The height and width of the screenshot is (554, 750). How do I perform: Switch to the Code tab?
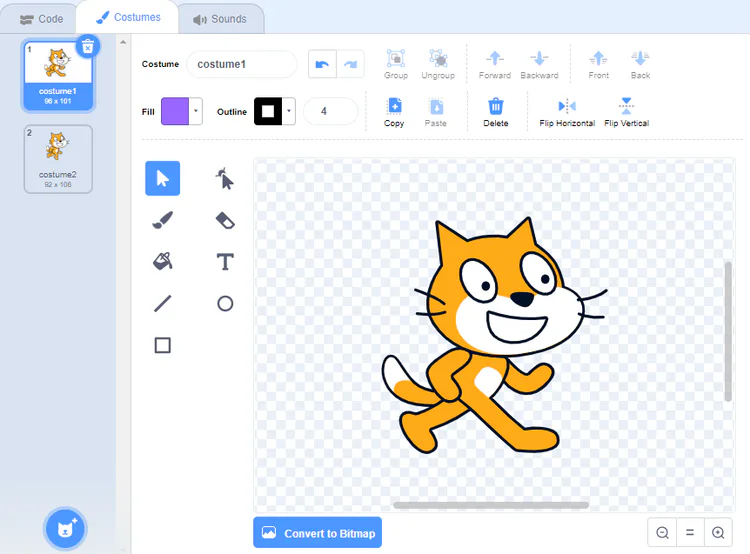pyautogui.click(x=41, y=19)
